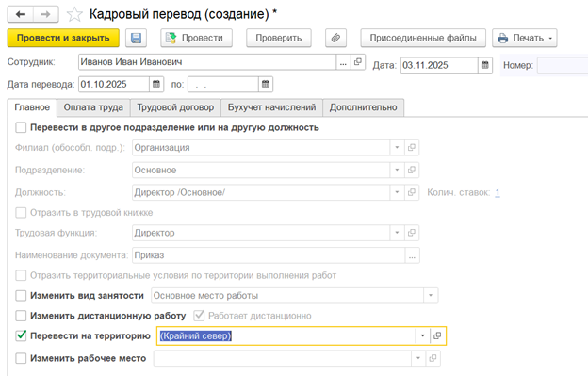588x376 pixels.
Task: Open calendar for Дата перевода field
Action: (x=156, y=85)
